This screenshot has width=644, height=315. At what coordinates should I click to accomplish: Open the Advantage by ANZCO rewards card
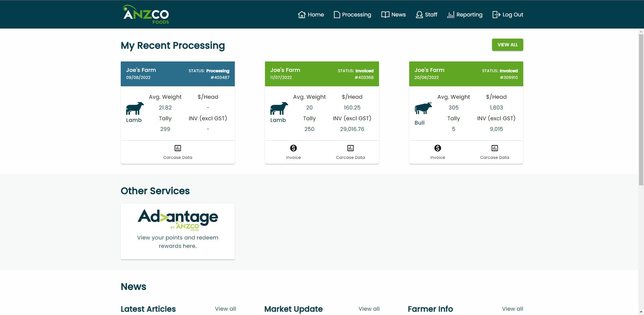[x=178, y=231]
